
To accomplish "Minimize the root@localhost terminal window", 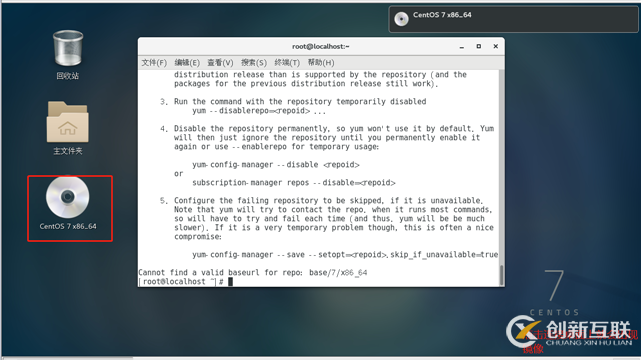I will pyautogui.click(x=462, y=47).
